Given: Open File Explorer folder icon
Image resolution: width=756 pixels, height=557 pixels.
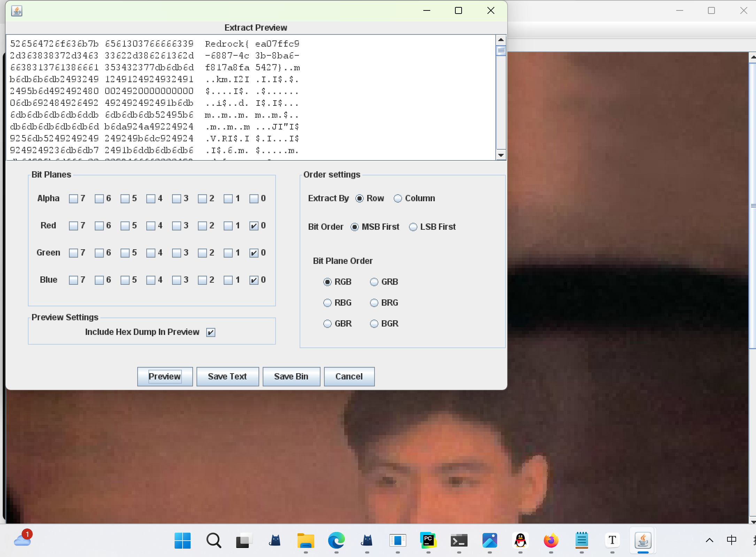Looking at the screenshot, I should (x=306, y=541).
